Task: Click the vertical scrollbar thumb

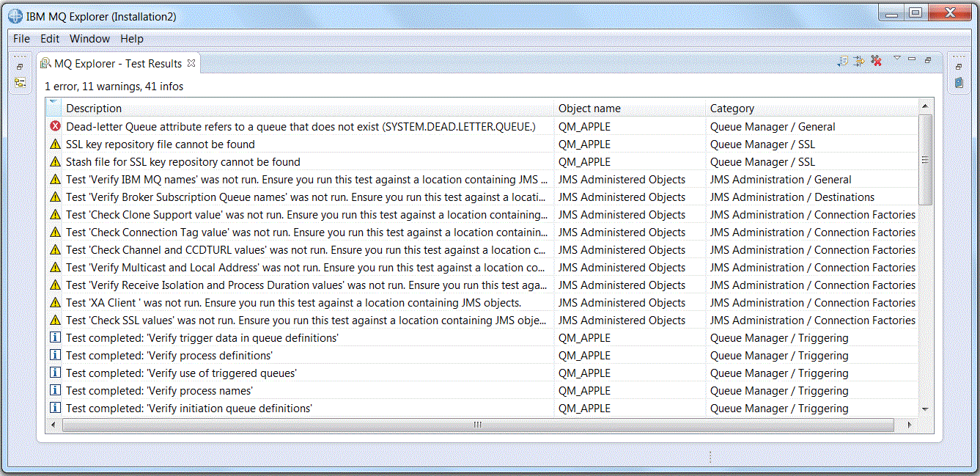Action: click(x=925, y=159)
